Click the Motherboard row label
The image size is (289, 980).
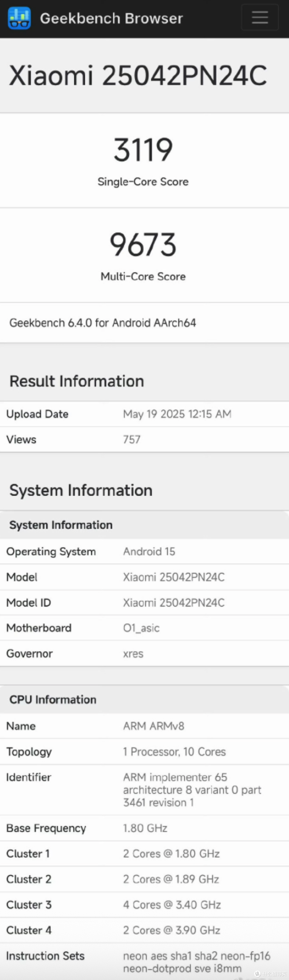[39, 628]
